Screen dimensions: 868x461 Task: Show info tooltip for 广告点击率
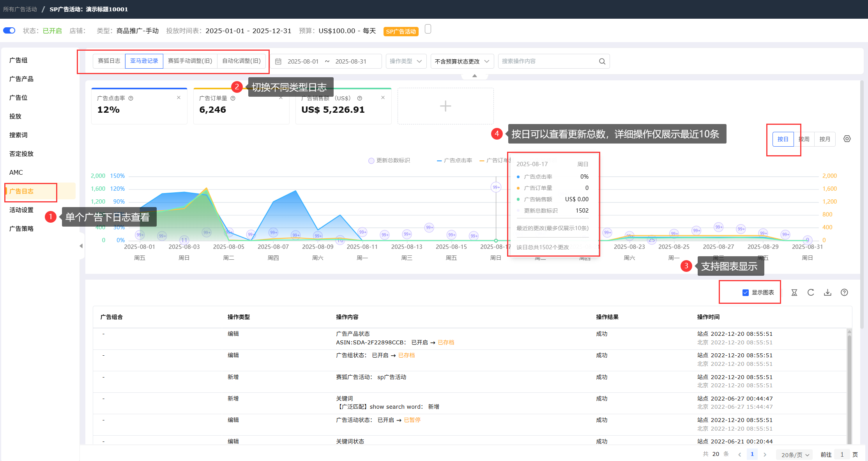[131, 98]
